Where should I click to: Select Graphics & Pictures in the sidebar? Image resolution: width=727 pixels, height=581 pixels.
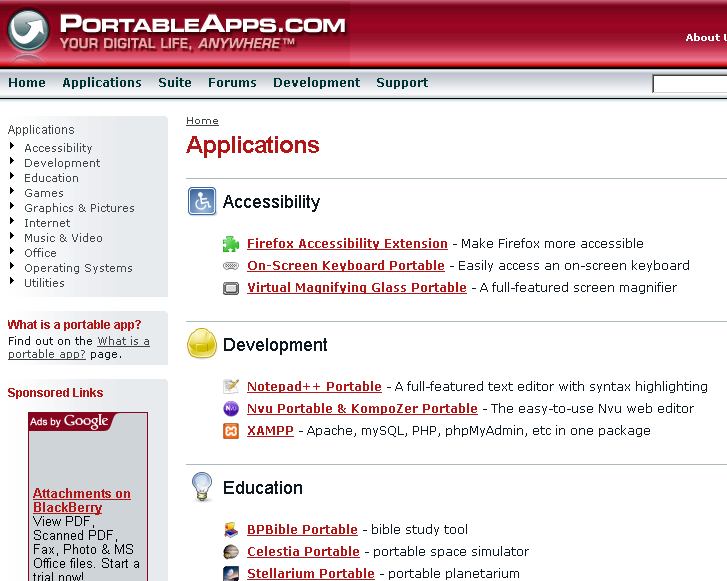(x=79, y=208)
